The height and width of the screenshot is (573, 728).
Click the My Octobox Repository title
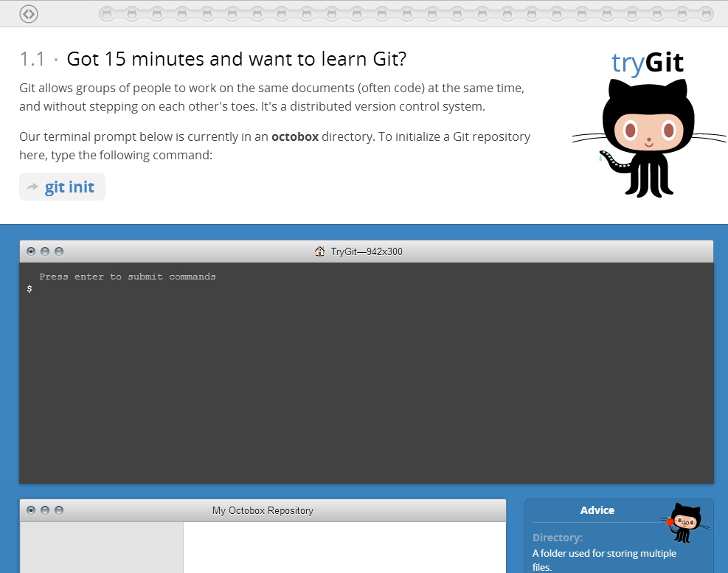263,510
